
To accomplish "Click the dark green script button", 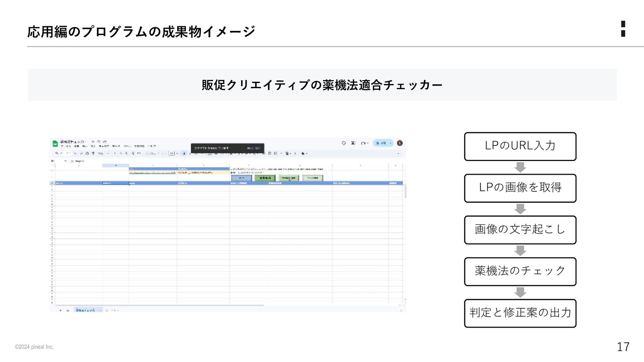I will (265, 178).
